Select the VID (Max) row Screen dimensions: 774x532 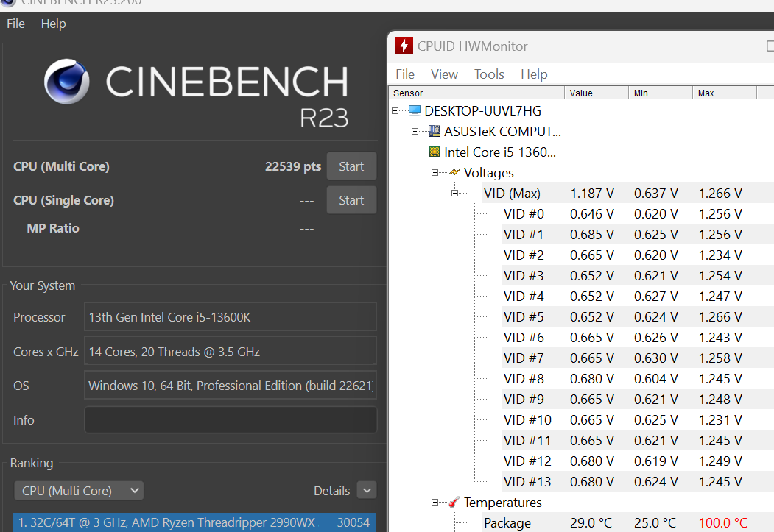point(628,194)
